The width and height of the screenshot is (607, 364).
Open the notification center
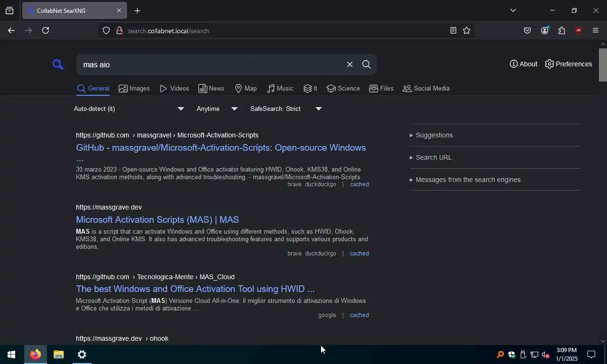[x=591, y=355]
